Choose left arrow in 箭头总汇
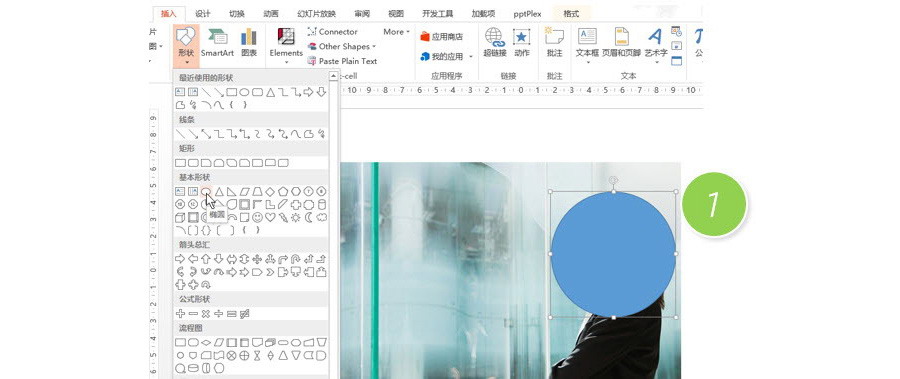This screenshot has width=900, height=379. point(193,259)
